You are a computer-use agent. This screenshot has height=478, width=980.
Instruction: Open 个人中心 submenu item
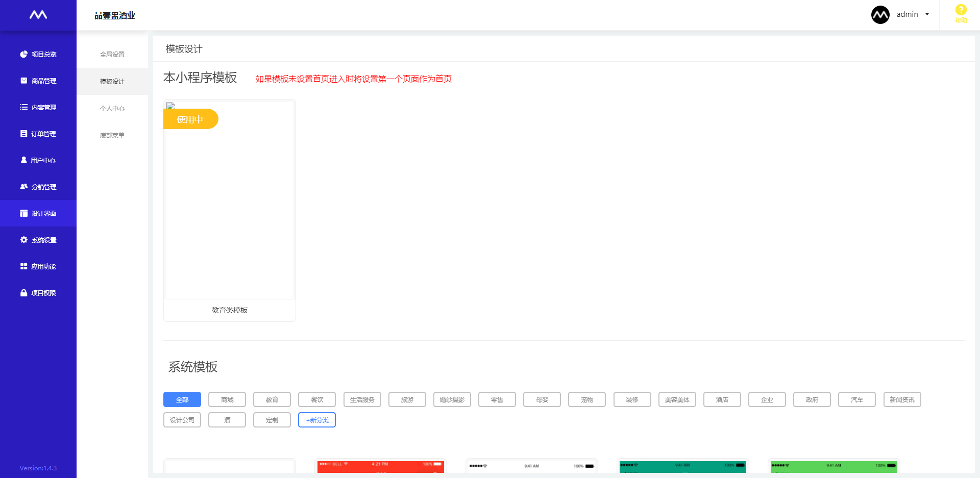[112, 109]
